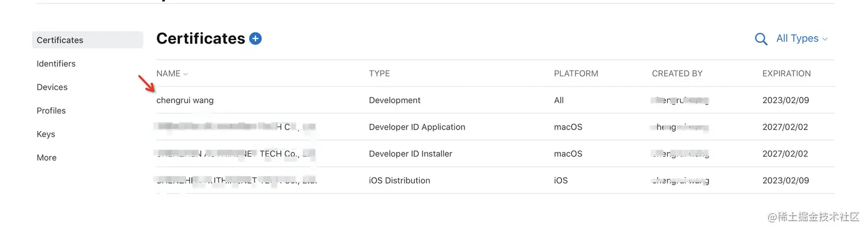The height and width of the screenshot is (231, 868).
Task: Click the Development type cell
Action: (394, 100)
